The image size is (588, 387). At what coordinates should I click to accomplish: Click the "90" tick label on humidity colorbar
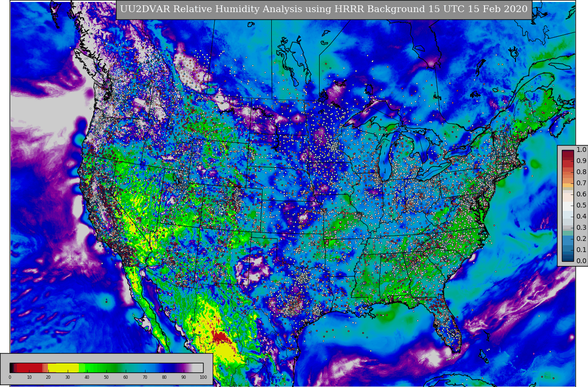pos(184,377)
